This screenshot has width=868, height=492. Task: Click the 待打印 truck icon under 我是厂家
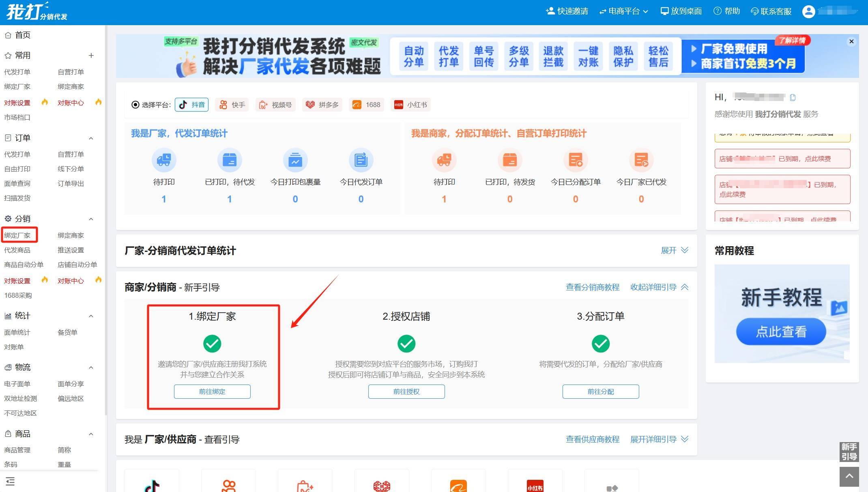(164, 160)
